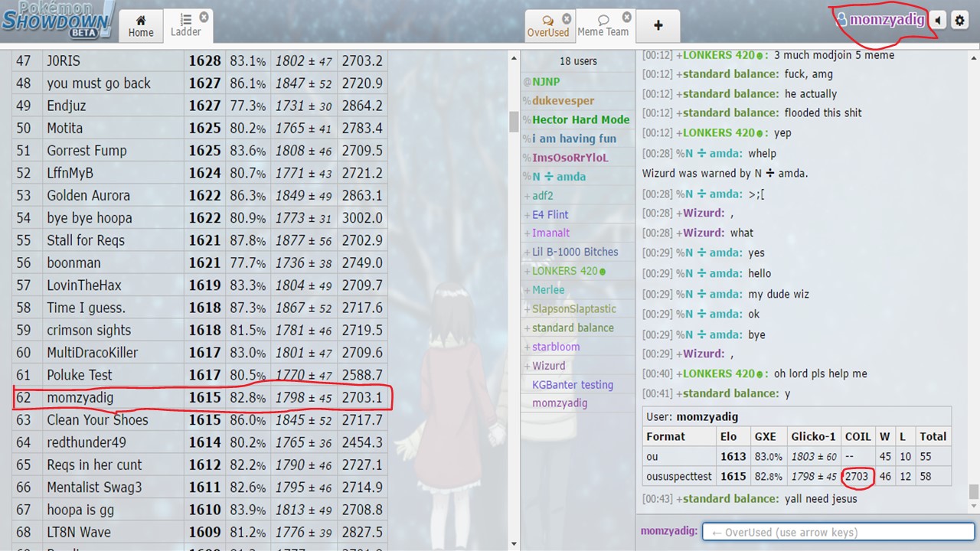
Task: Click the chat message input field
Action: [x=838, y=532]
